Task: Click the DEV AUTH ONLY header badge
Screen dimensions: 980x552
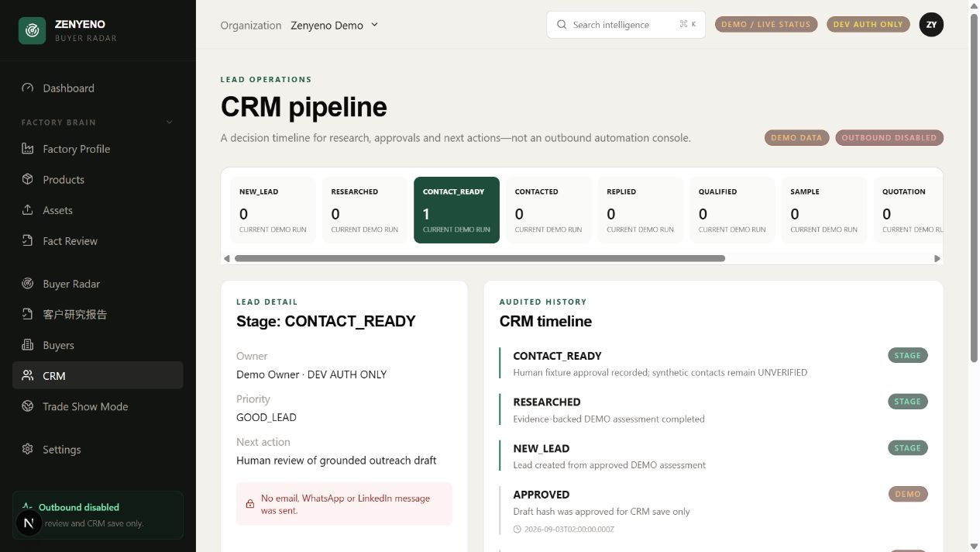Action: [868, 24]
